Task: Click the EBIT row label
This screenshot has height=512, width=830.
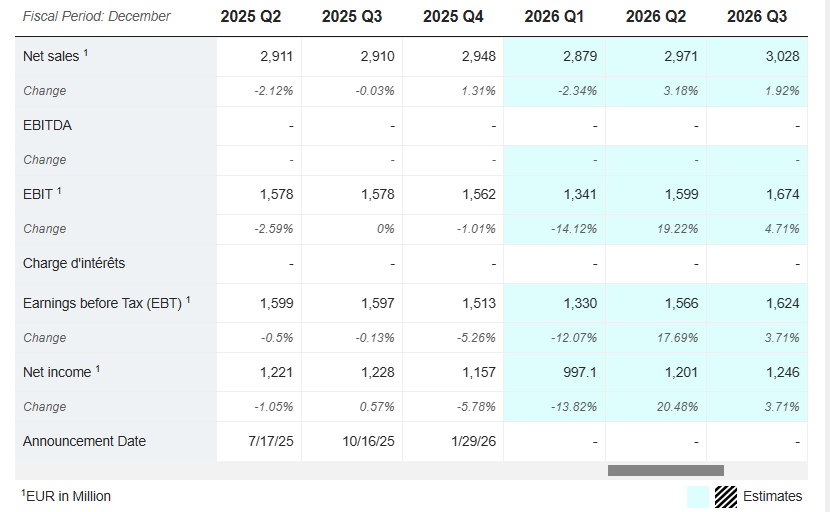Action: pyautogui.click(x=38, y=194)
